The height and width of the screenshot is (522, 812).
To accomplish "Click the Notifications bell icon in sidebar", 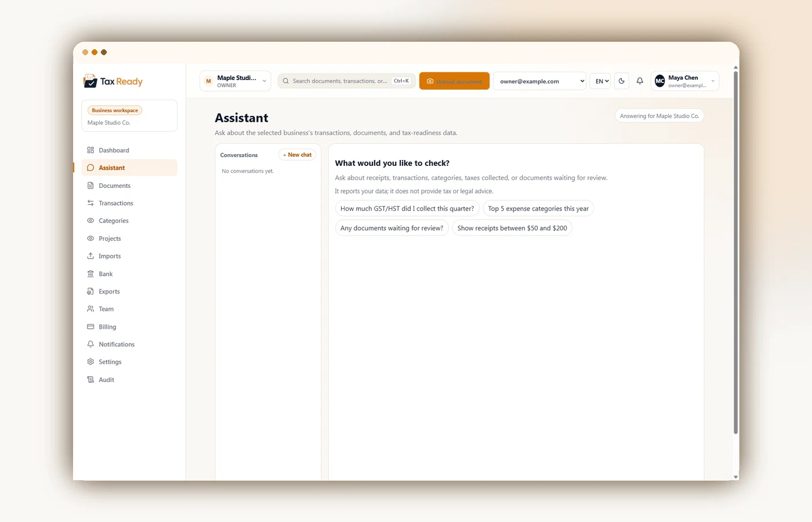I will point(90,344).
